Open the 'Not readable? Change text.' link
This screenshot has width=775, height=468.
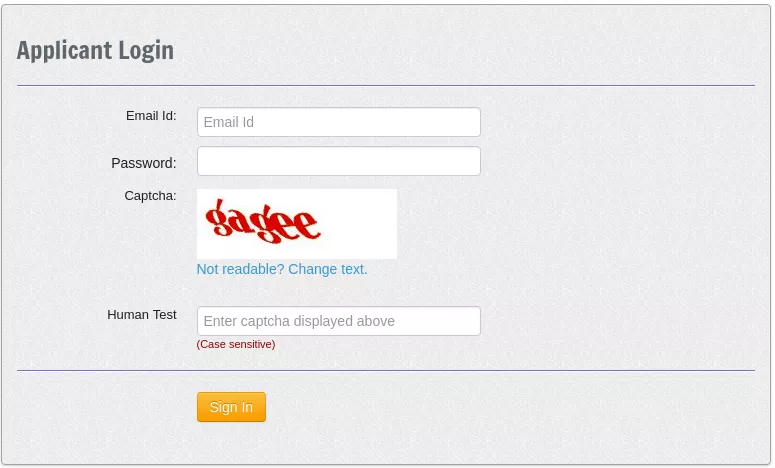coord(282,269)
